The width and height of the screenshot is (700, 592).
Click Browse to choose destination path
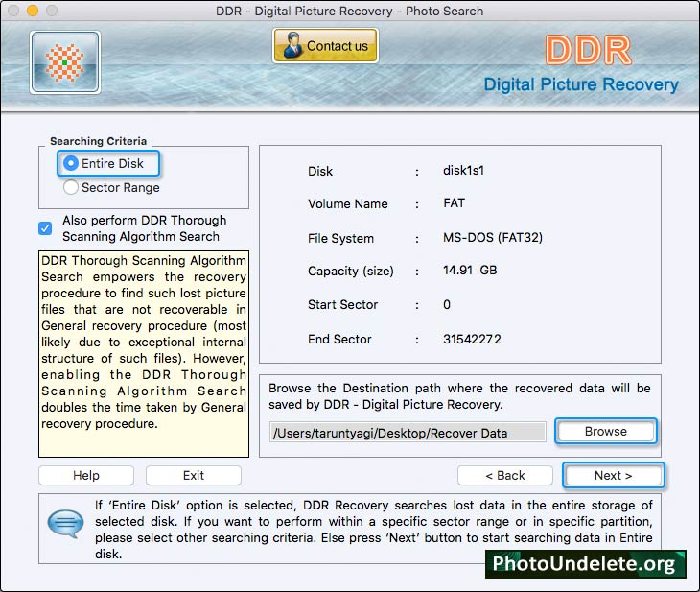tap(606, 431)
